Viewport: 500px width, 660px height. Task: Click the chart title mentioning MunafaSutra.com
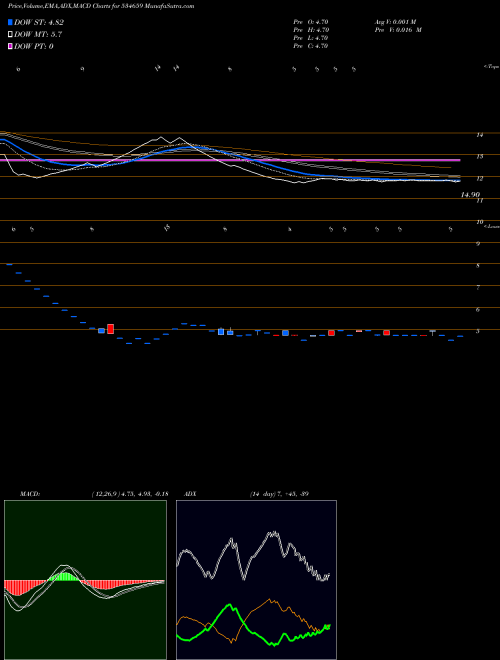pyautogui.click(x=101, y=7)
